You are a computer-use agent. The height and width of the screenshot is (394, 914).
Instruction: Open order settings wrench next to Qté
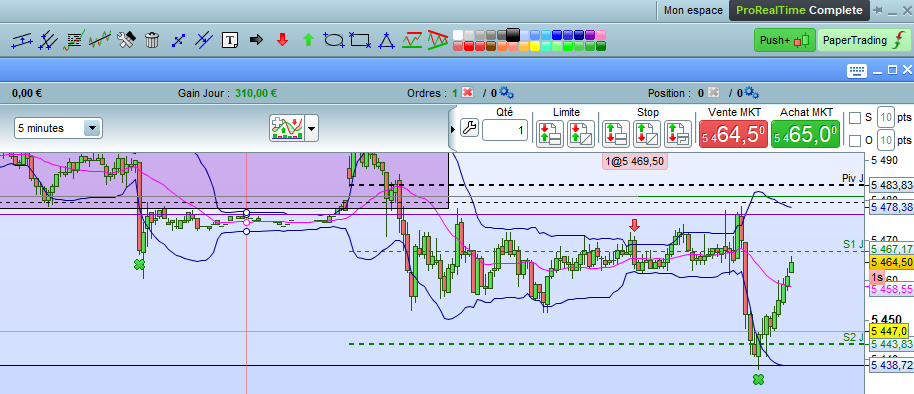pos(469,129)
